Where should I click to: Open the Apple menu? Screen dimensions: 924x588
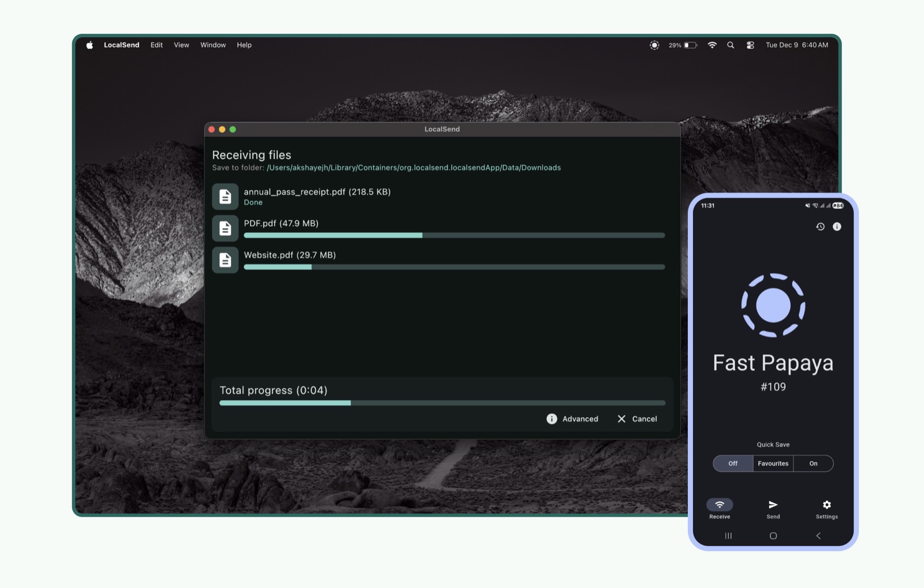[x=90, y=45]
